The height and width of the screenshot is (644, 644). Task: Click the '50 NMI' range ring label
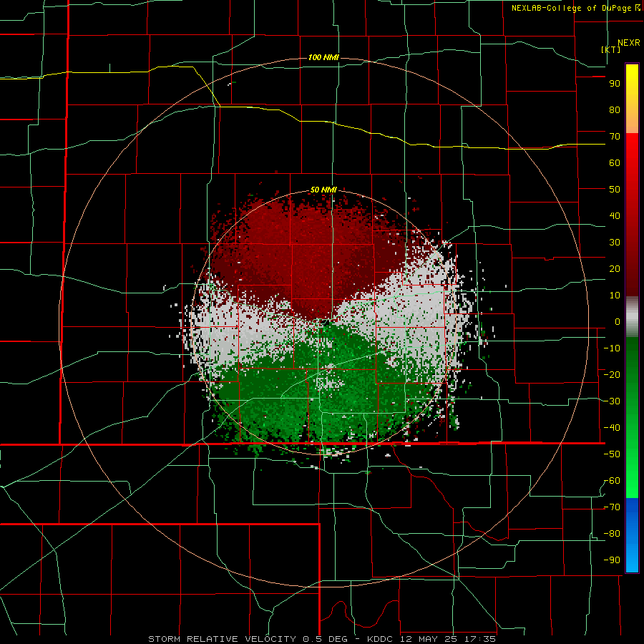[323, 190]
